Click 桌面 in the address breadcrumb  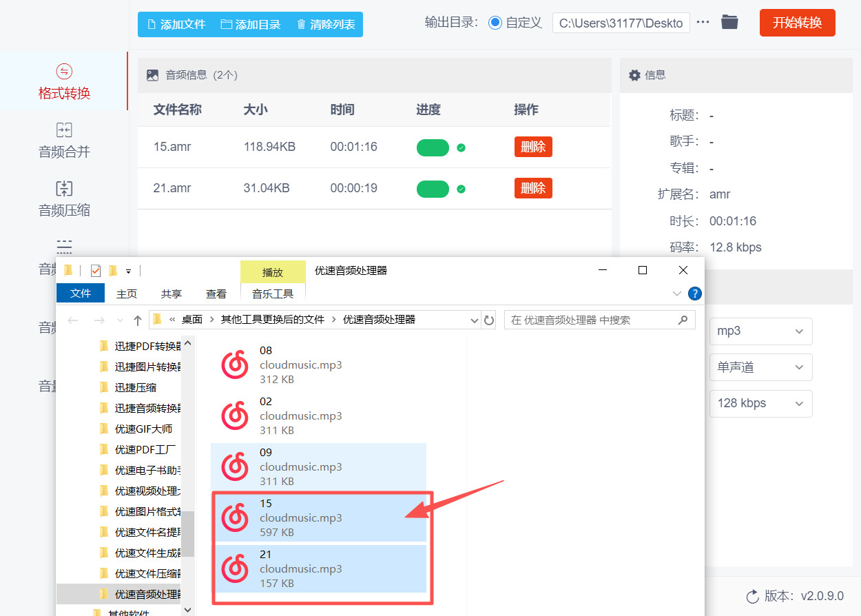pos(192,320)
